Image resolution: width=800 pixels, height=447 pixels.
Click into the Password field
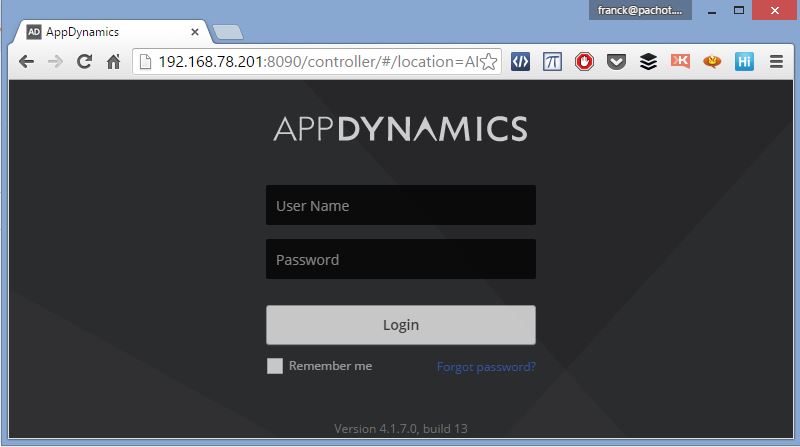pos(400,260)
